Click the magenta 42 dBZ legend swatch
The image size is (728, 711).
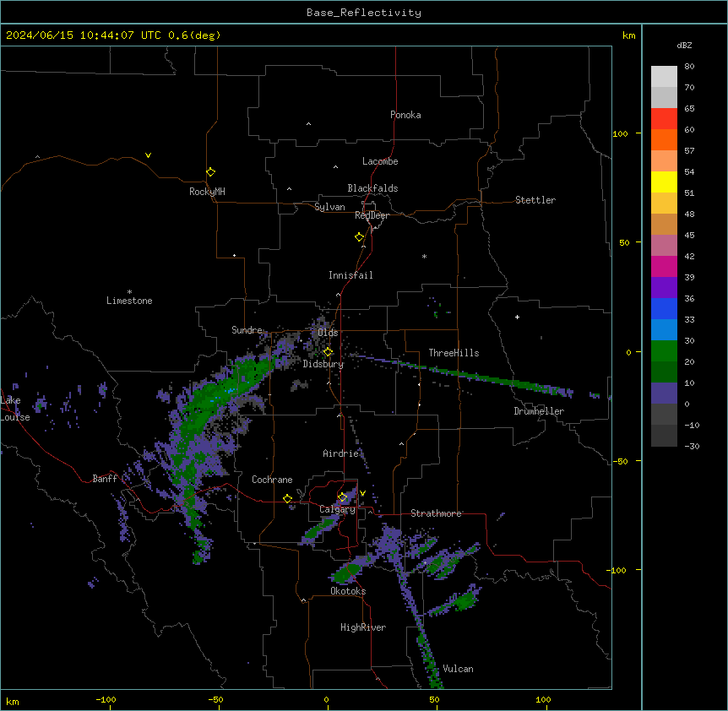tap(664, 266)
